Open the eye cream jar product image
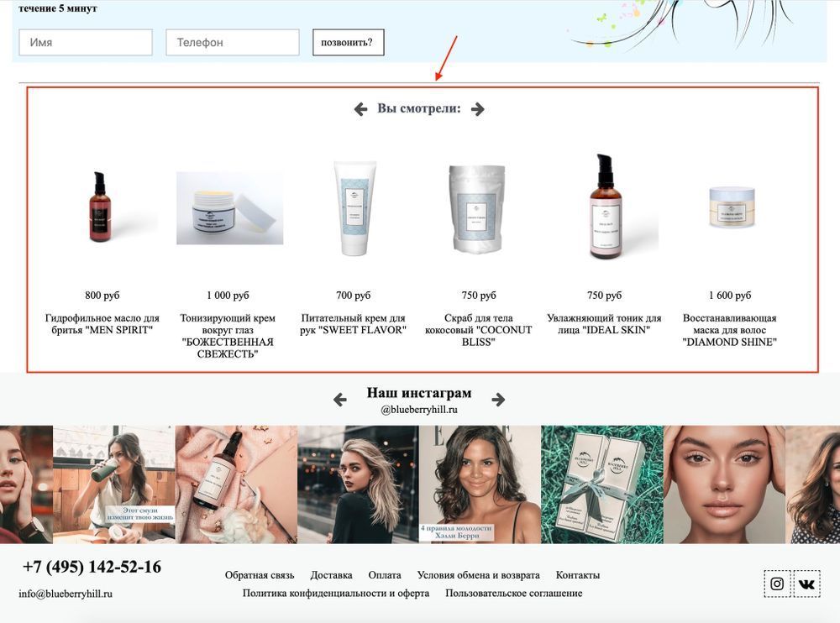Screen dimensions: 840x623 pyautogui.click(x=230, y=208)
